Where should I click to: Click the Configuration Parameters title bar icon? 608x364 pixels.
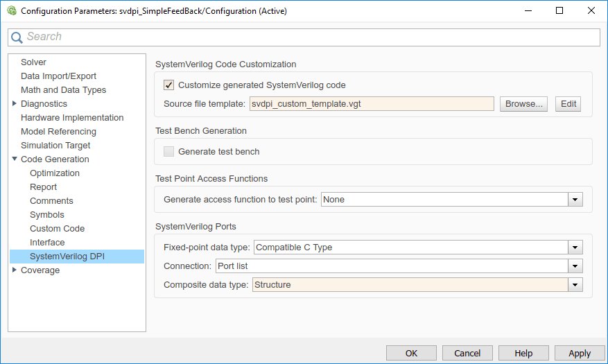tap(11, 11)
